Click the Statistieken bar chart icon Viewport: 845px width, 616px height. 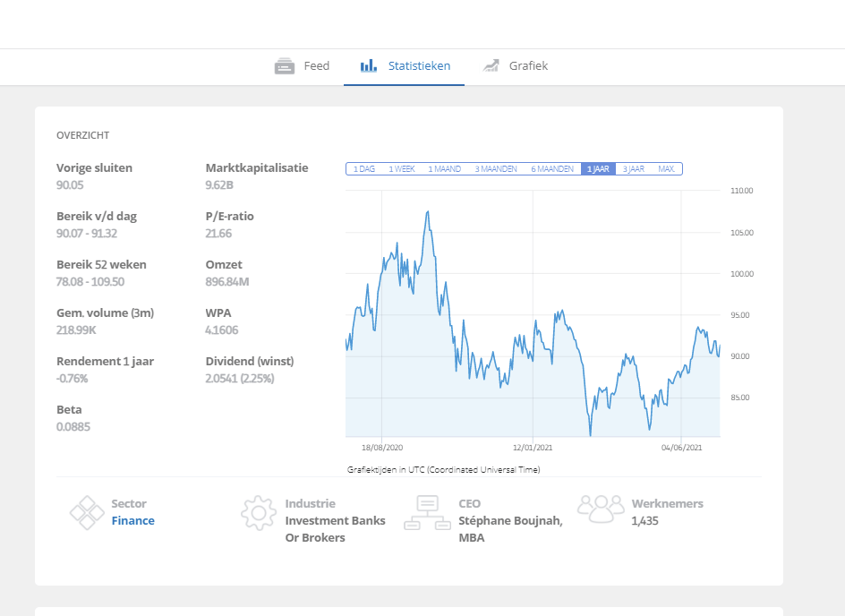(x=369, y=65)
